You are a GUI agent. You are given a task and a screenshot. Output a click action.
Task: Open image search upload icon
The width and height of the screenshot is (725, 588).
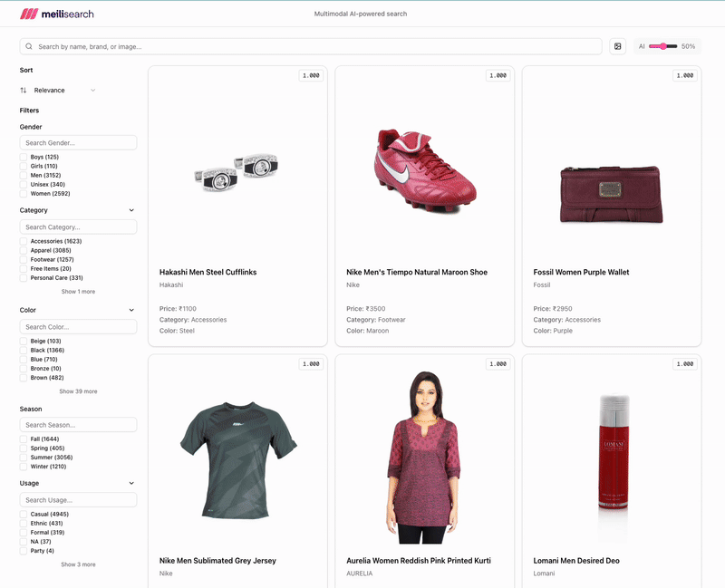pos(618,46)
